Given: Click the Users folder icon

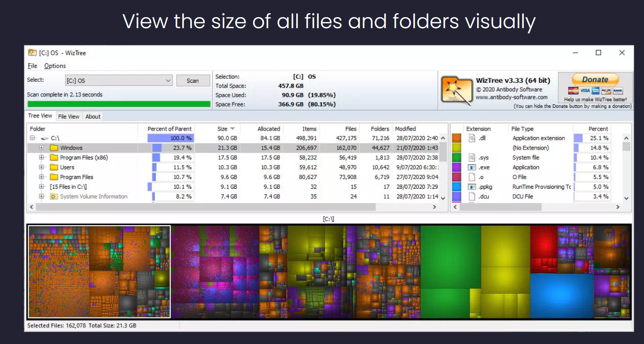Looking at the screenshot, I should pos(54,167).
